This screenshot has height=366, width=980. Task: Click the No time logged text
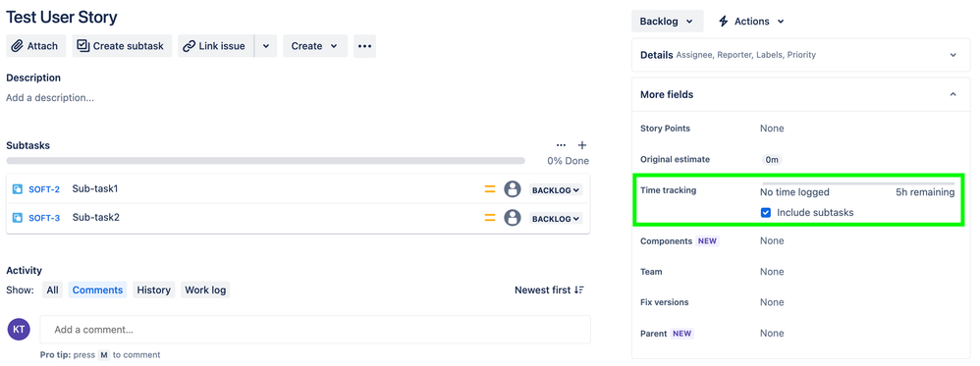tap(794, 192)
